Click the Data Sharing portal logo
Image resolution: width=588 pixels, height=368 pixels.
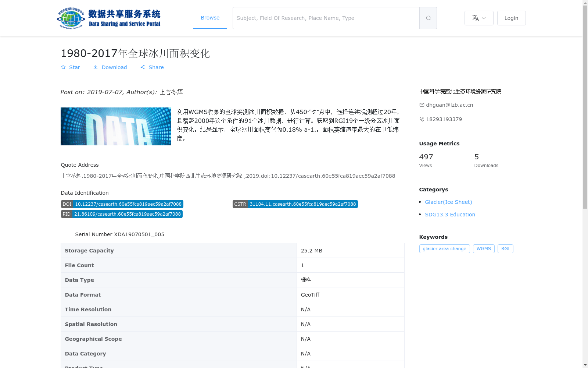(109, 18)
